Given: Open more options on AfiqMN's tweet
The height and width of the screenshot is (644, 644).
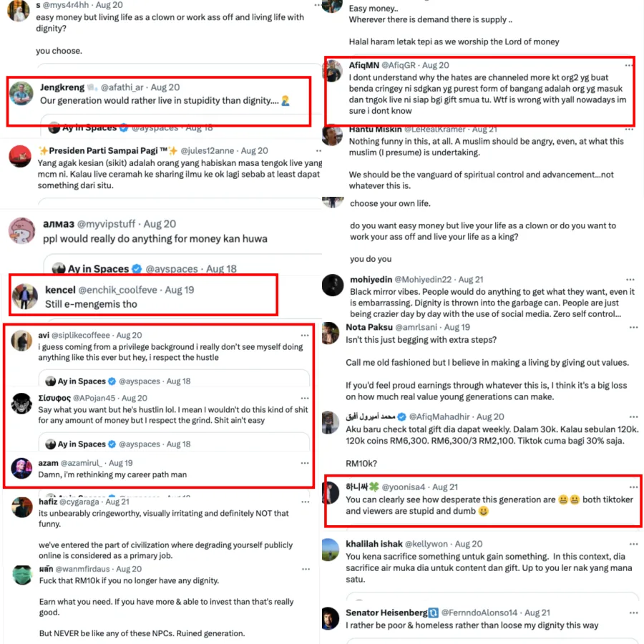Looking at the screenshot, I should coord(628,65).
